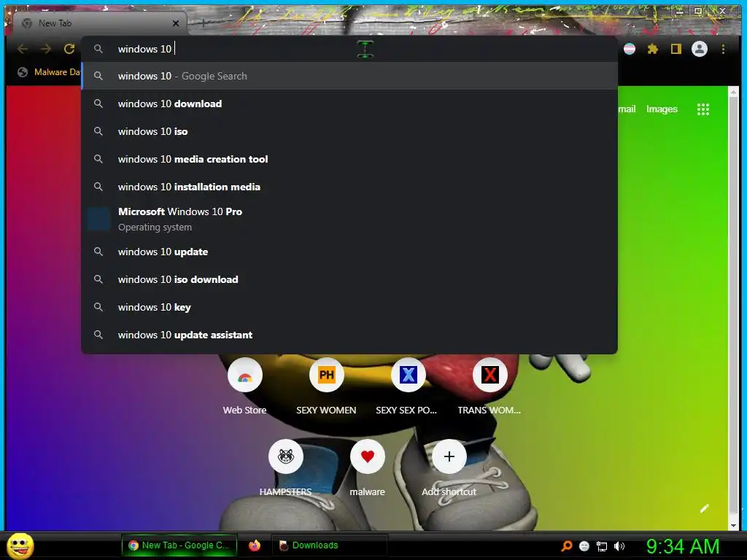Open the Chrome three-dot menu
The height and width of the screenshot is (560, 747).
(723, 49)
